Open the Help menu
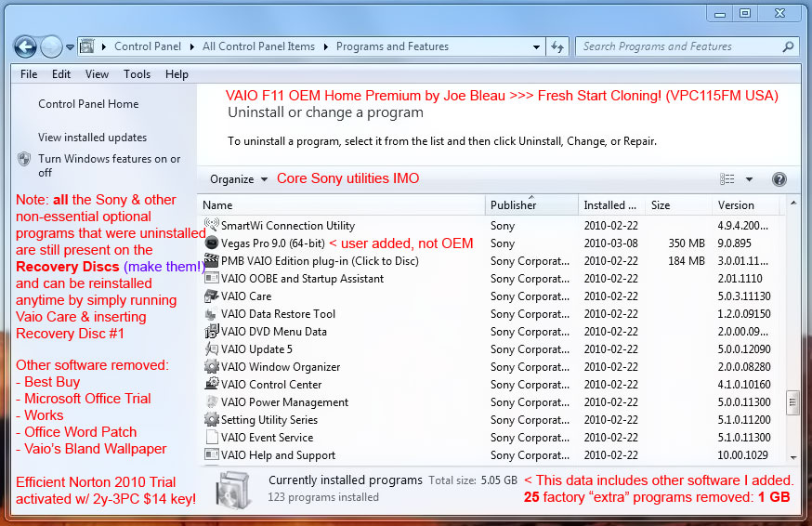Image resolution: width=812 pixels, height=526 pixels. pyautogui.click(x=177, y=74)
